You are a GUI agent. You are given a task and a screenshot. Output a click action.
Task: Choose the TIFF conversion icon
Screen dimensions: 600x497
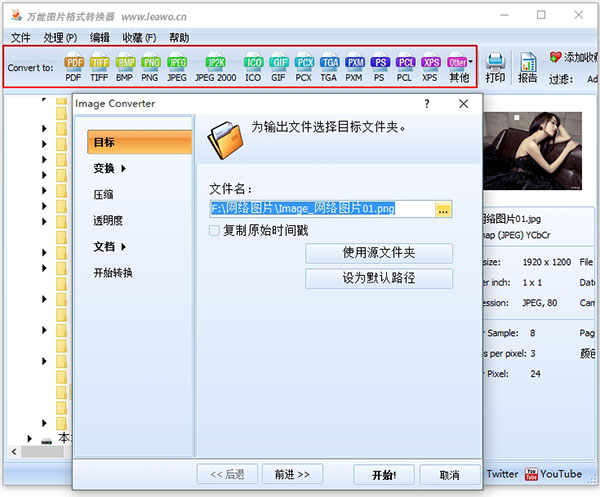pos(99,67)
